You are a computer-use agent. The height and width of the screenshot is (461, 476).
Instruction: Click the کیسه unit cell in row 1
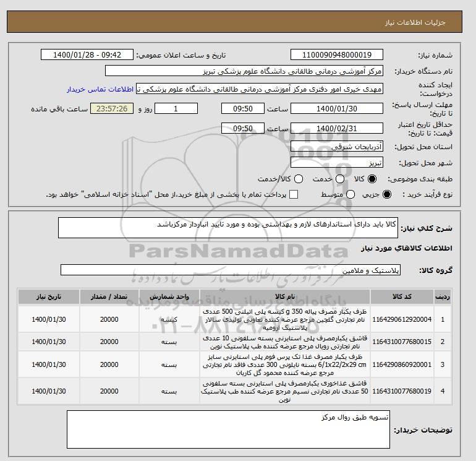click(169, 319)
